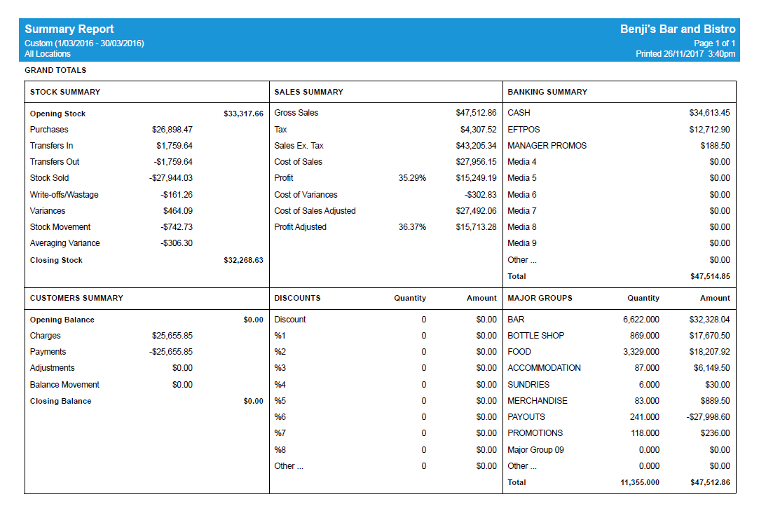Click the Closing Stock row label

[x=56, y=260]
